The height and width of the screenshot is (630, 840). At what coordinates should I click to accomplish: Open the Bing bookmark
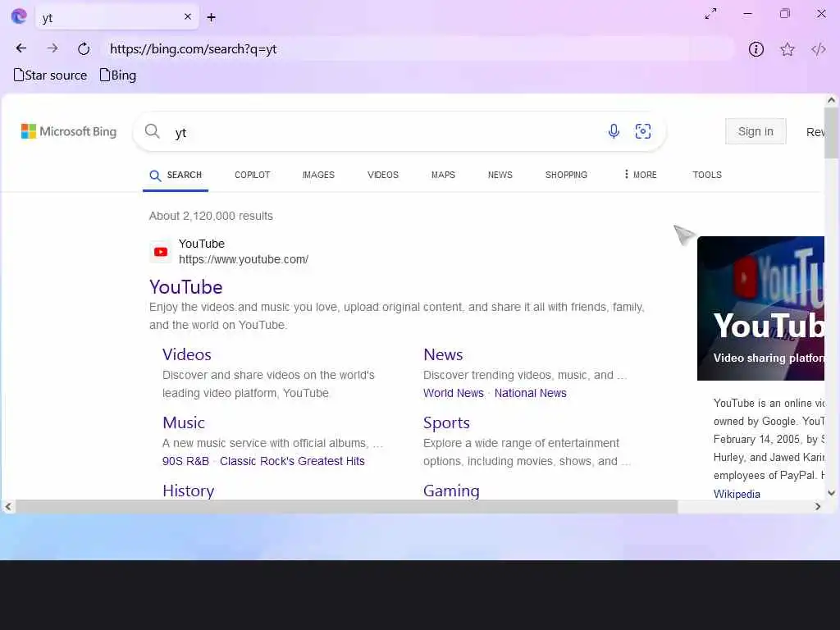(118, 75)
